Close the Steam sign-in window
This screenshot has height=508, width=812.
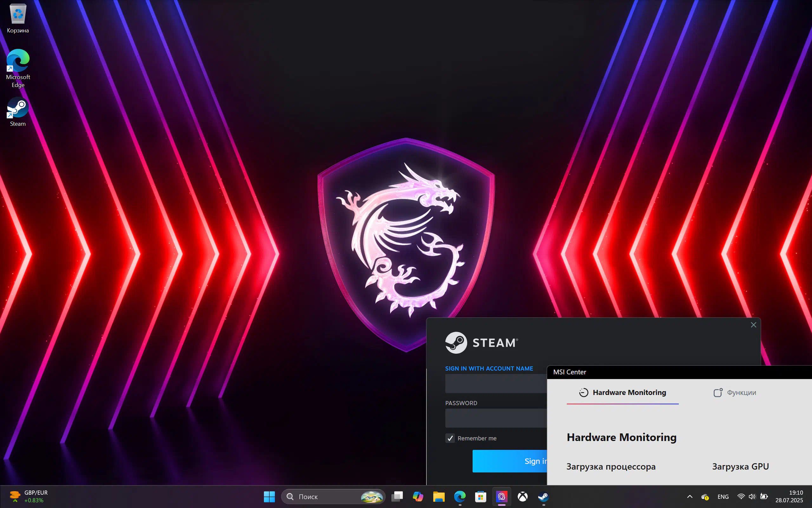[x=753, y=324]
